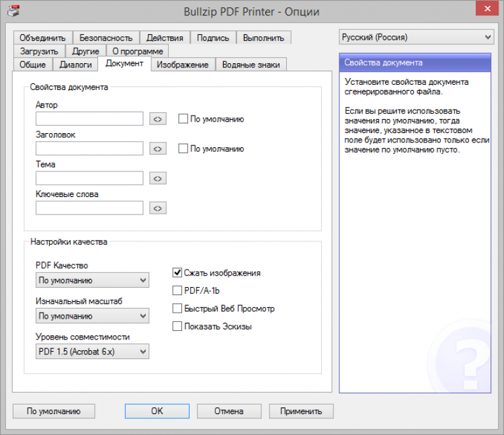
Task: Switch to the Диалоги tab
Action: tap(76, 65)
